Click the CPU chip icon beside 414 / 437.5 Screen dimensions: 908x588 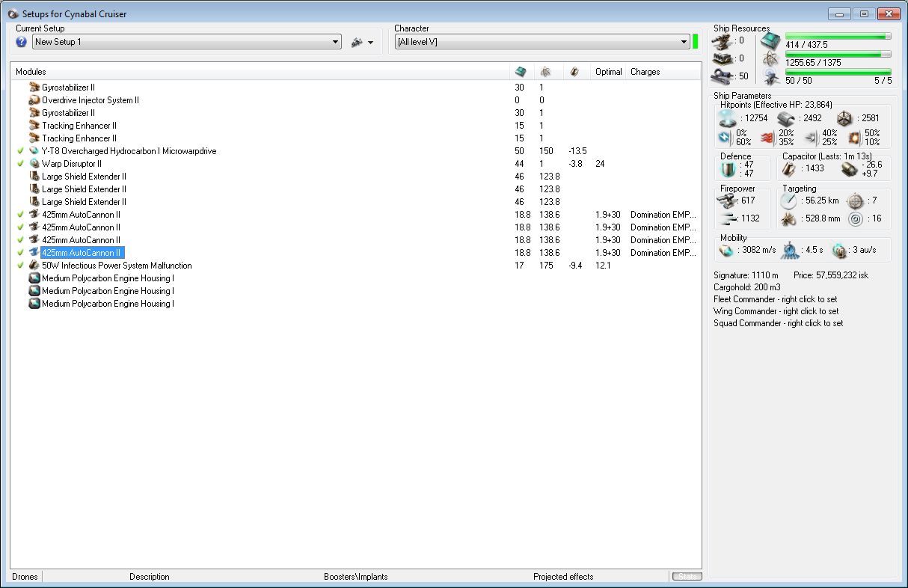click(x=770, y=42)
